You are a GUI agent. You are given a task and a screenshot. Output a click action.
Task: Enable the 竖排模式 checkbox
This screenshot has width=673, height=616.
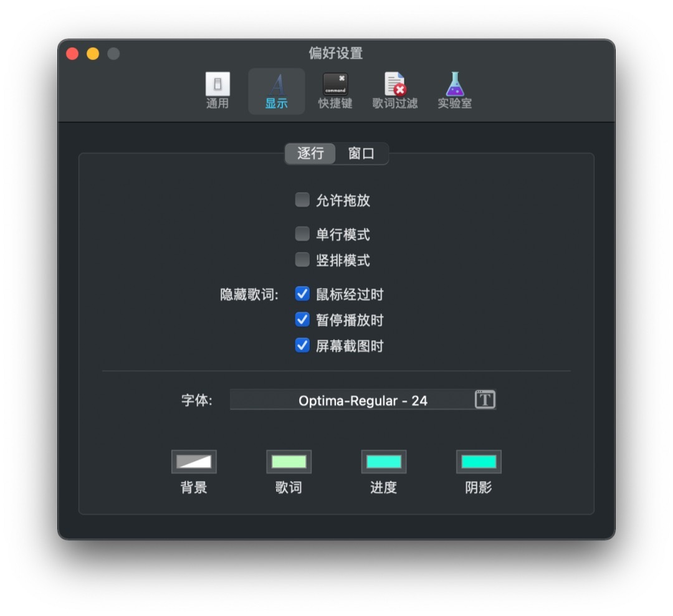click(302, 260)
